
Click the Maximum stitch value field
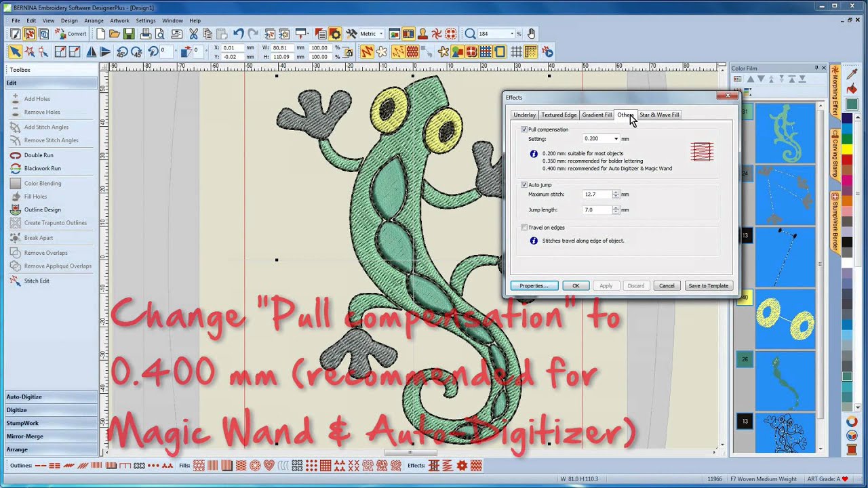tap(597, 195)
